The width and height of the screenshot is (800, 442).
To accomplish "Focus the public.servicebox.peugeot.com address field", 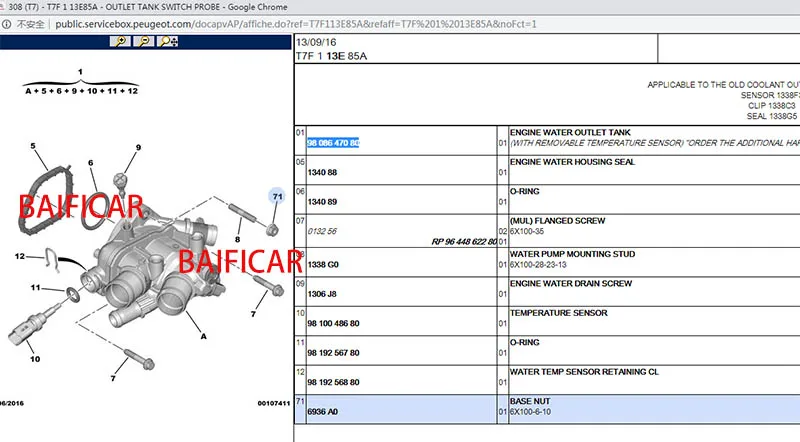I will (296, 24).
